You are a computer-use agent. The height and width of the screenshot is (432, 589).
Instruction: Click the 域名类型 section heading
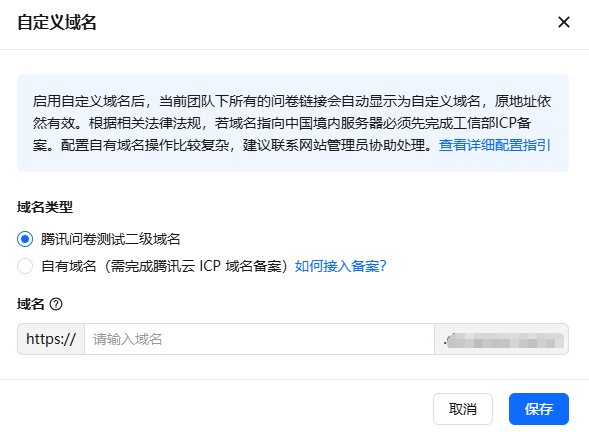point(45,207)
